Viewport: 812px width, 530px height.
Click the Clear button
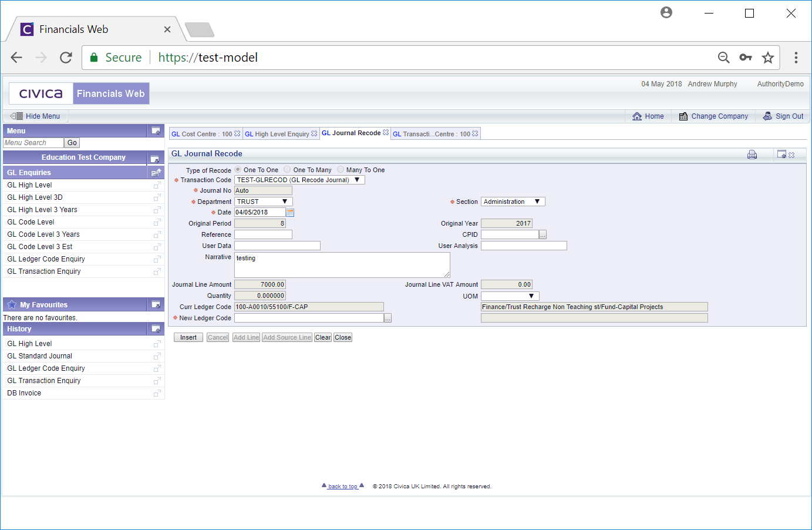[x=323, y=337]
